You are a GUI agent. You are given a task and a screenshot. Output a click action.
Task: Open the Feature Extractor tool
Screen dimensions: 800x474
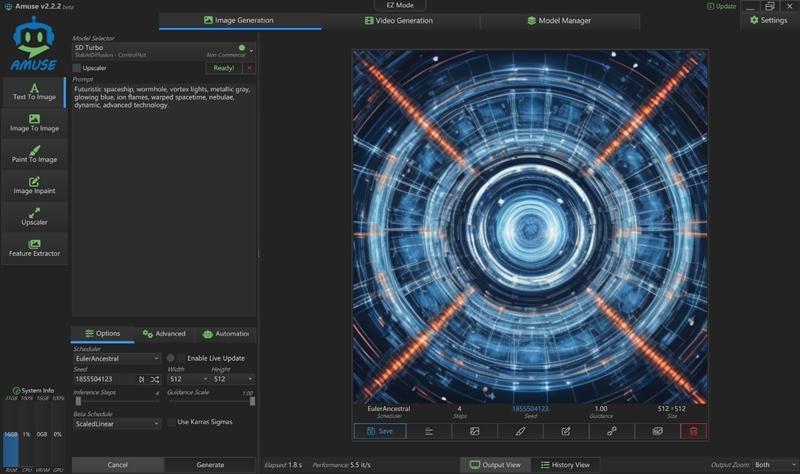(x=34, y=248)
